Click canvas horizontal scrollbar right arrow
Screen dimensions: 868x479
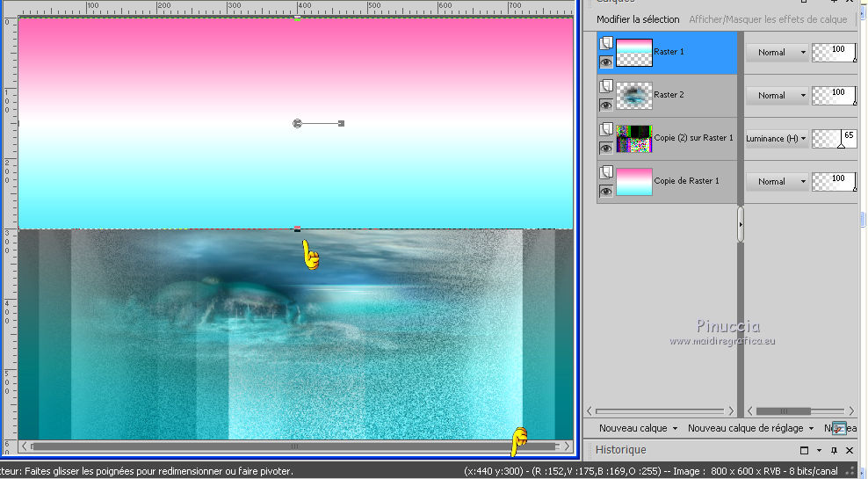(567, 446)
